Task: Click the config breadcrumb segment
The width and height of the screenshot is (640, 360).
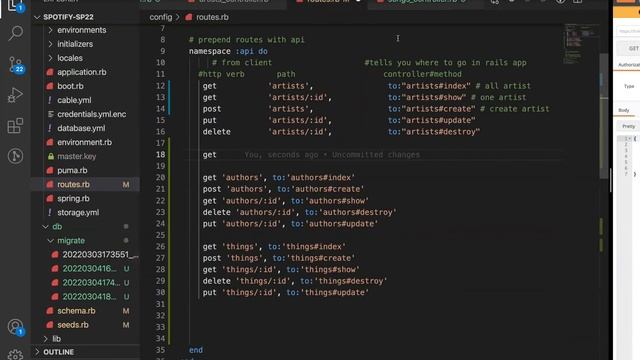Action: [x=160, y=17]
